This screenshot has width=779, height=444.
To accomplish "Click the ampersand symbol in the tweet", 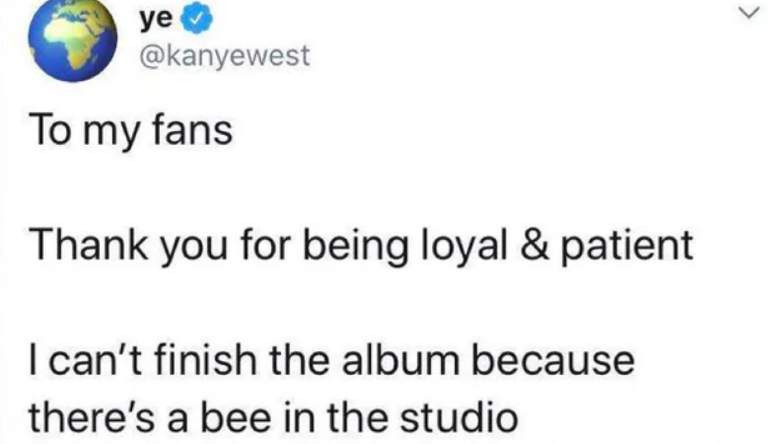I will (x=535, y=245).
